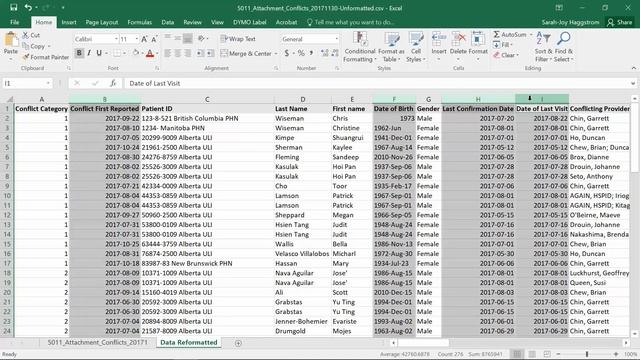The image size is (640, 360).
Task: Apply percent style number format
Action: tap(301, 53)
